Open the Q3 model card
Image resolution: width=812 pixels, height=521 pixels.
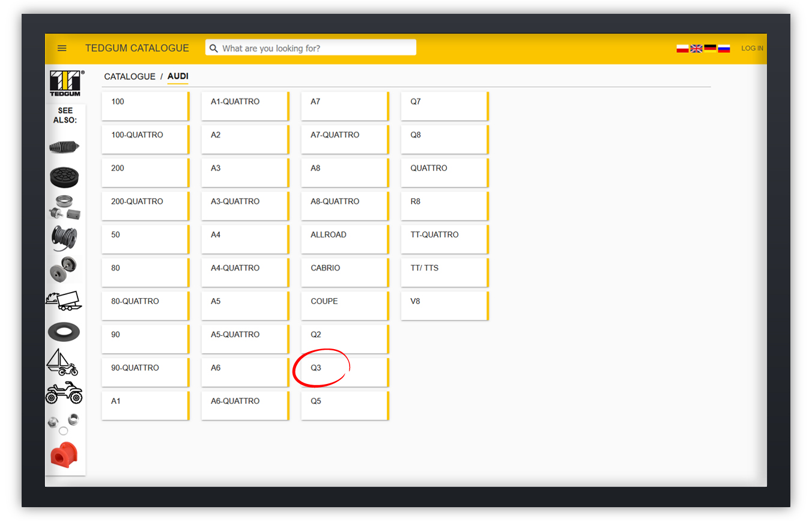click(x=345, y=373)
